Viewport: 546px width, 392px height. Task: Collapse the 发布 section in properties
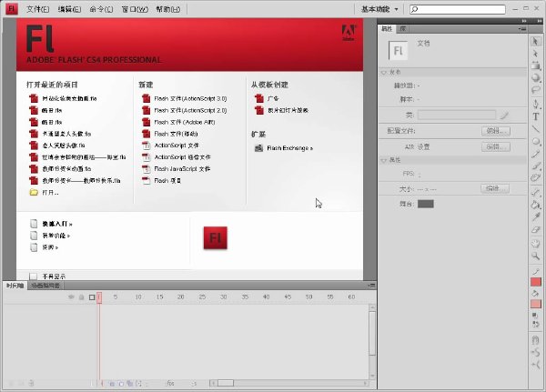coord(384,73)
